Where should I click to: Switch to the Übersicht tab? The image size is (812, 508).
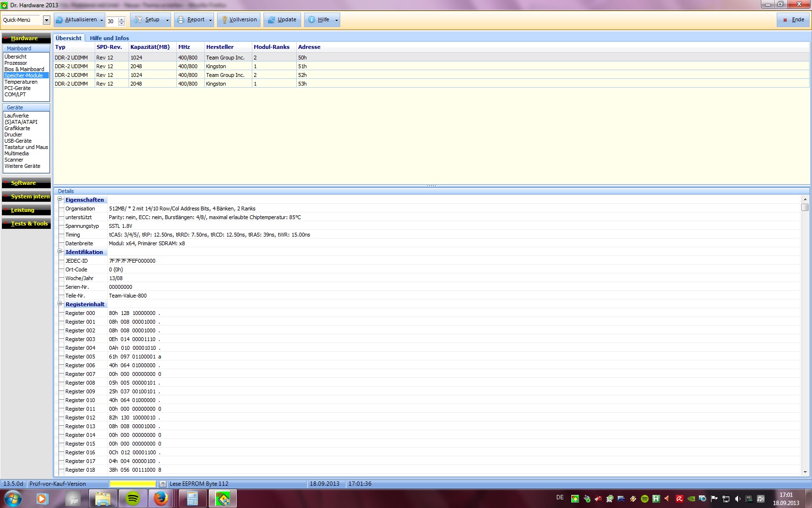pyautogui.click(x=69, y=38)
